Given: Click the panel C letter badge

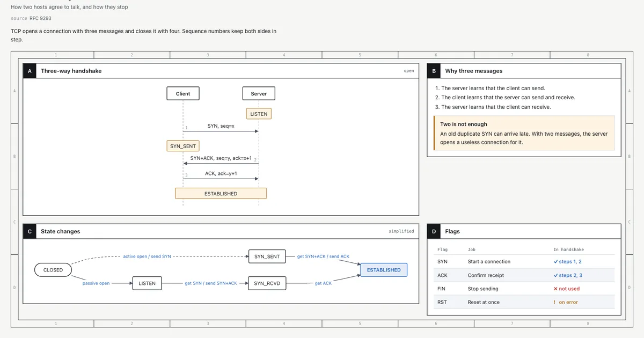Looking at the screenshot, I should pyautogui.click(x=30, y=231).
